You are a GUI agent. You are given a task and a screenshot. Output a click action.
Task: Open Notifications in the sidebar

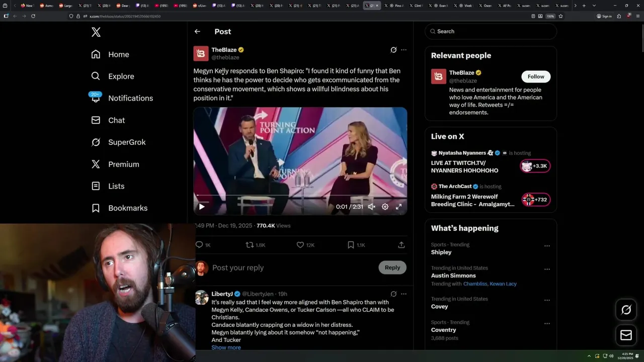[122, 98]
